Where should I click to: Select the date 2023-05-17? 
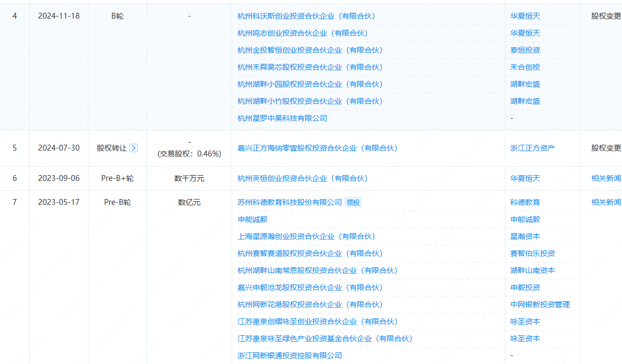pyautogui.click(x=59, y=202)
